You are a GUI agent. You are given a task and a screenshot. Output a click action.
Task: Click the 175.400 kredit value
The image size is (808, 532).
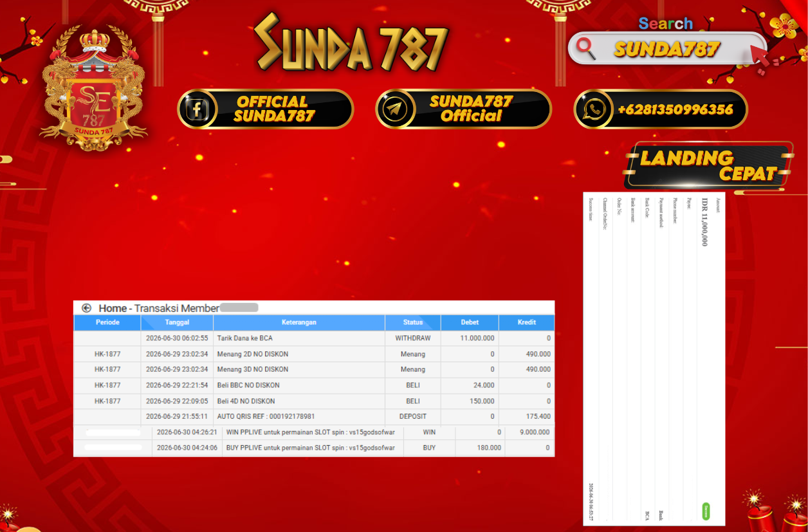(538, 416)
